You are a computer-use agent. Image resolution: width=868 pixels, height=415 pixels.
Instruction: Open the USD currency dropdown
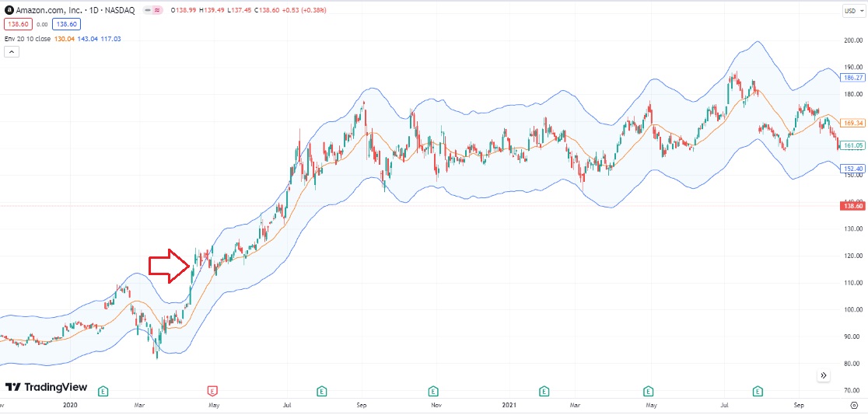click(850, 11)
